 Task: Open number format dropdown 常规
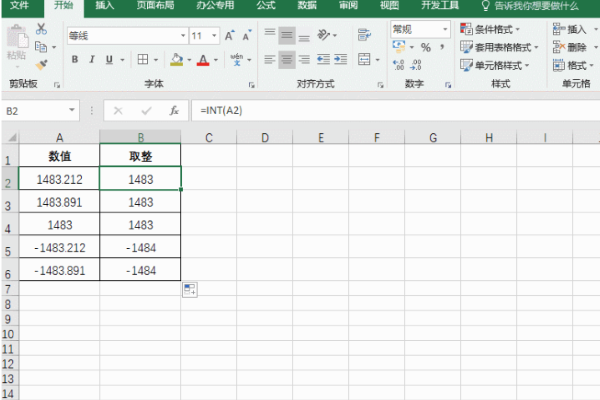(x=421, y=29)
